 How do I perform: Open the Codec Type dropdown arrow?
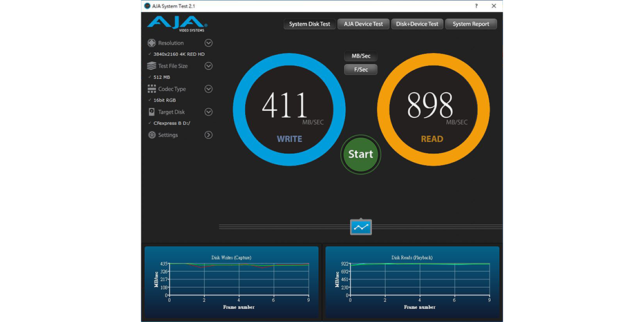[x=209, y=89]
